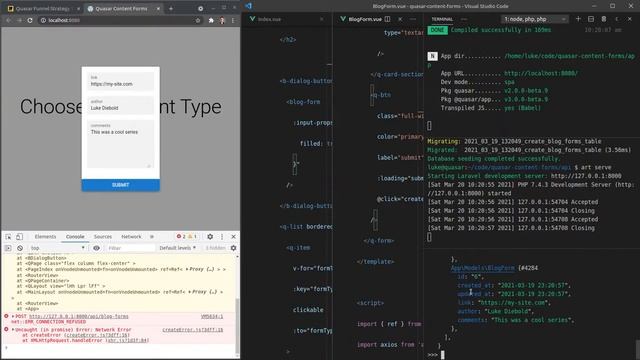Close the BlogForm.vue editor tab
This screenshot has height=360, width=640.
pos(400,19)
